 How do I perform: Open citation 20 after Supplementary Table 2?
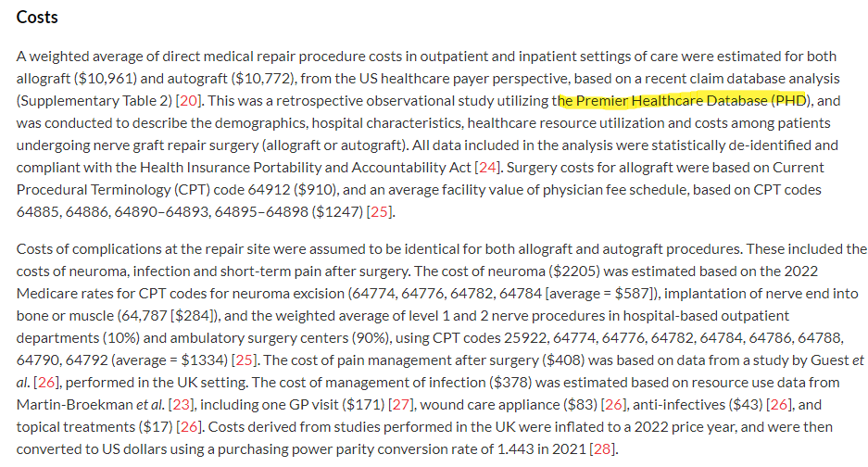point(188,101)
